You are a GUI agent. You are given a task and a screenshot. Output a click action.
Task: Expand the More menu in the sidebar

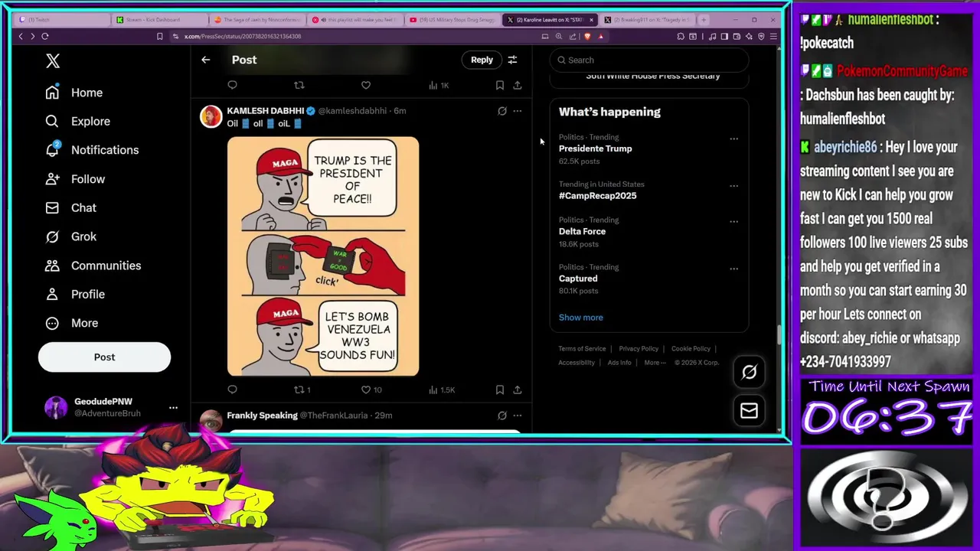[71, 323]
